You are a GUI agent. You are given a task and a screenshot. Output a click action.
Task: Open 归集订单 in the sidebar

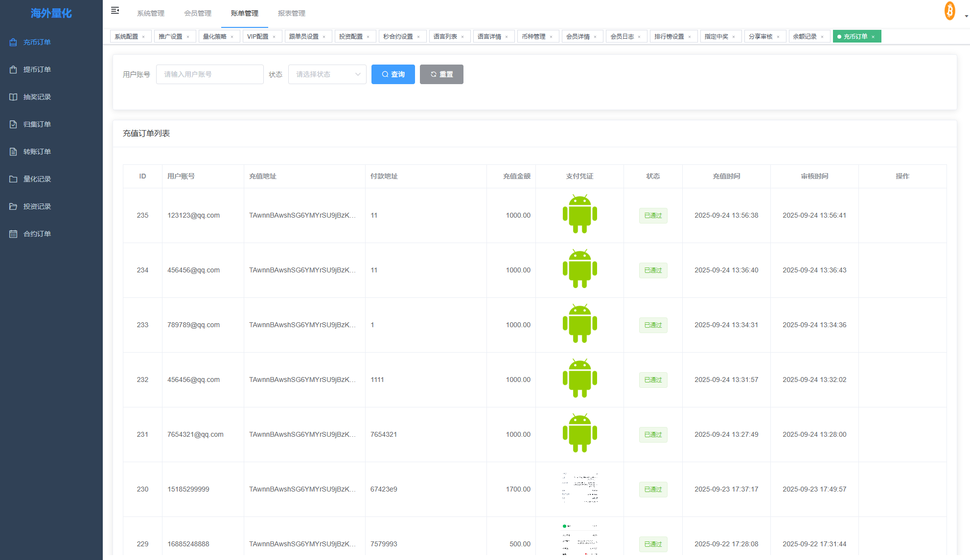37,124
